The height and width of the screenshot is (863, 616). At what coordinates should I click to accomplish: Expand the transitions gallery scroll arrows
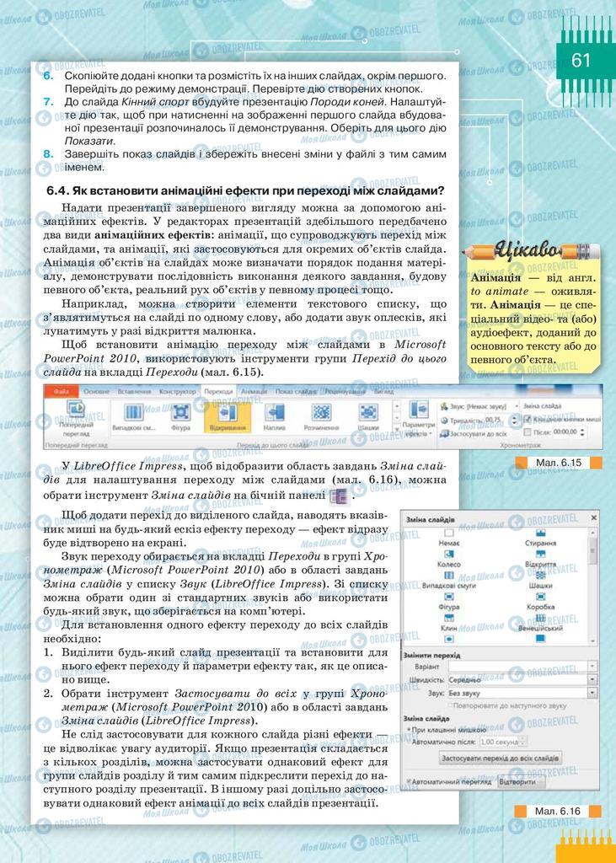click(396, 418)
